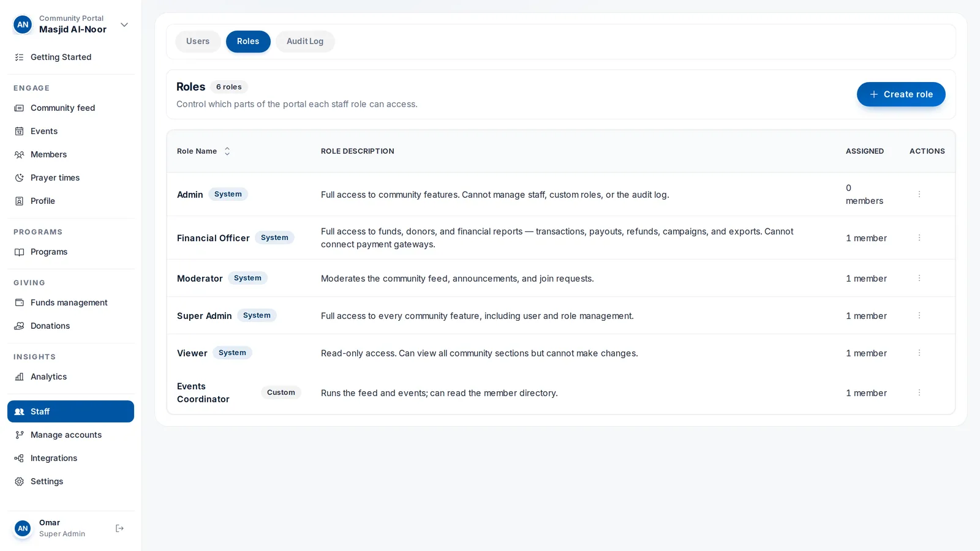Click '0 members' in the Admin row
Viewport: 980px width, 551px height.
[x=864, y=194]
